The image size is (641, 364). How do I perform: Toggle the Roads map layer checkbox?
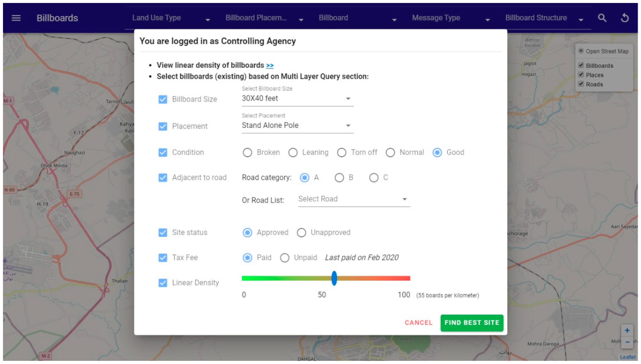click(581, 84)
